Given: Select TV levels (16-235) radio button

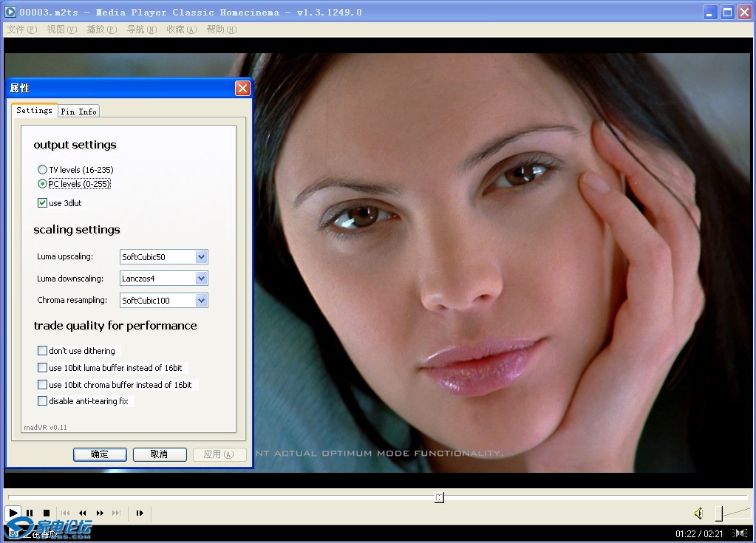Looking at the screenshot, I should [x=43, y=170].
